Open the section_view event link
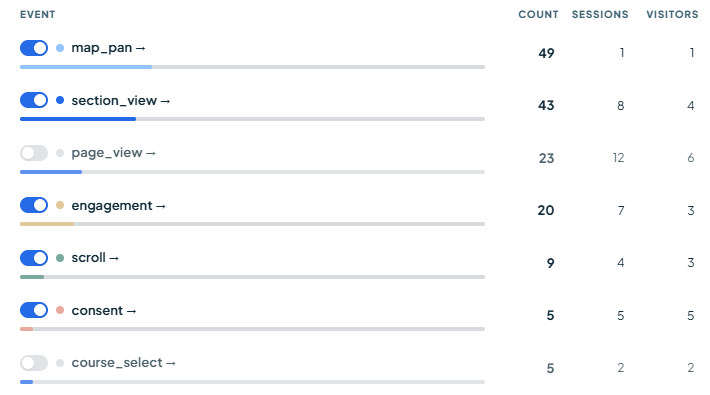710x395 pixels. point(120,101)
